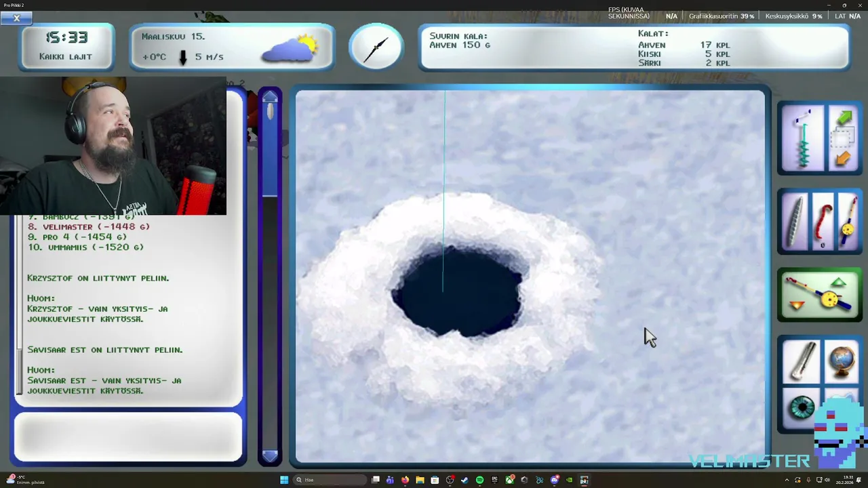868x488 pixels.
Task: Click the chat message input field
Action: pos(128,438)
